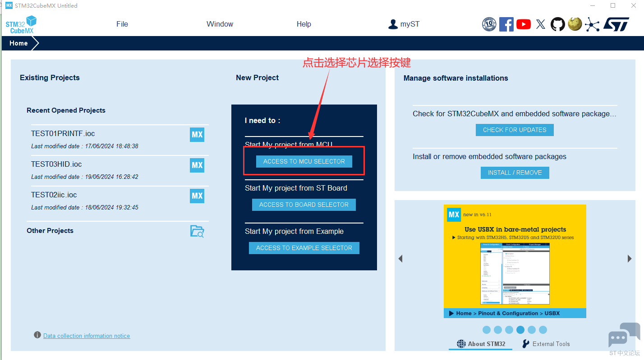Select the Home breadcrumb
The height and width of the screenshot is (360, 644).
pos(18,43)
